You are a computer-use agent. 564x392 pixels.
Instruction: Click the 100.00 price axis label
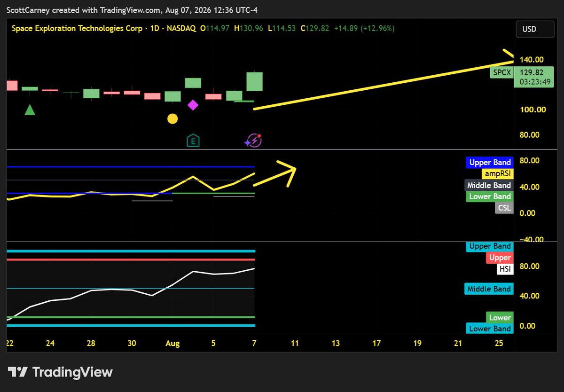[532, 110]
